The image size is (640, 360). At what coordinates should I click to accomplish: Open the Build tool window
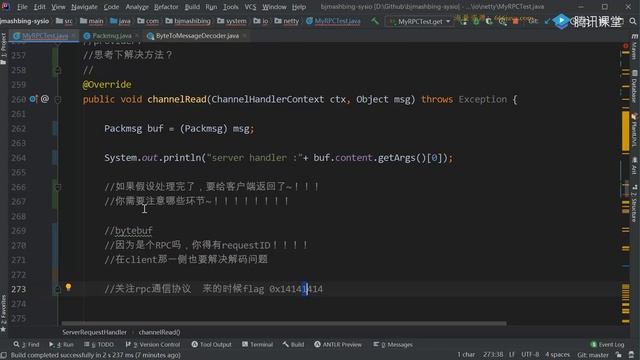pyautogui.click(x=293, y=344)
